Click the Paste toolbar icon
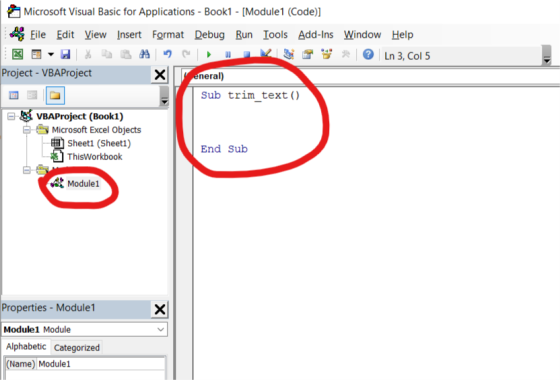Viewport: 560px width, 380px height. click(x=125, y=54)
